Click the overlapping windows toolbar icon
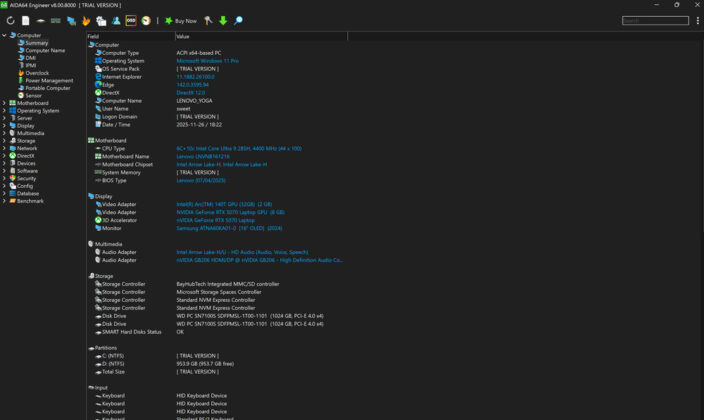 [x=101, y=21]
